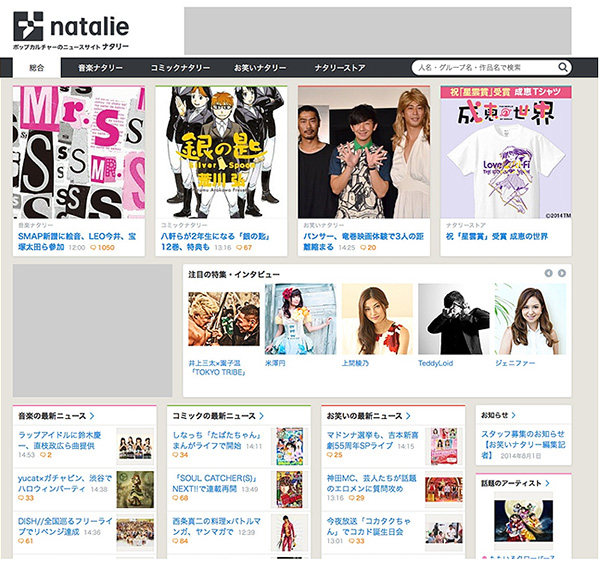Viewport: 600px width, 569px height.
Task: Open comment bubble showing 68 on SOUL CATCHER(S) news
Action: pos(180,498)
